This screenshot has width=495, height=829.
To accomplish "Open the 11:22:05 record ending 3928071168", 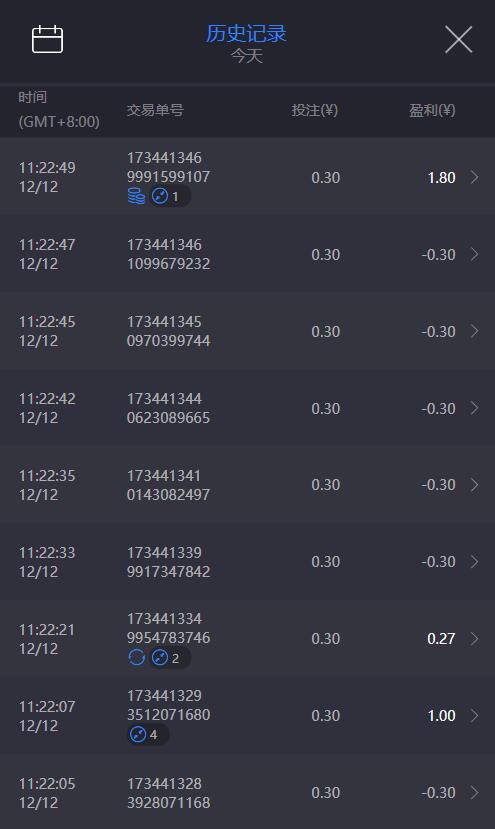I will coord(248,793).
